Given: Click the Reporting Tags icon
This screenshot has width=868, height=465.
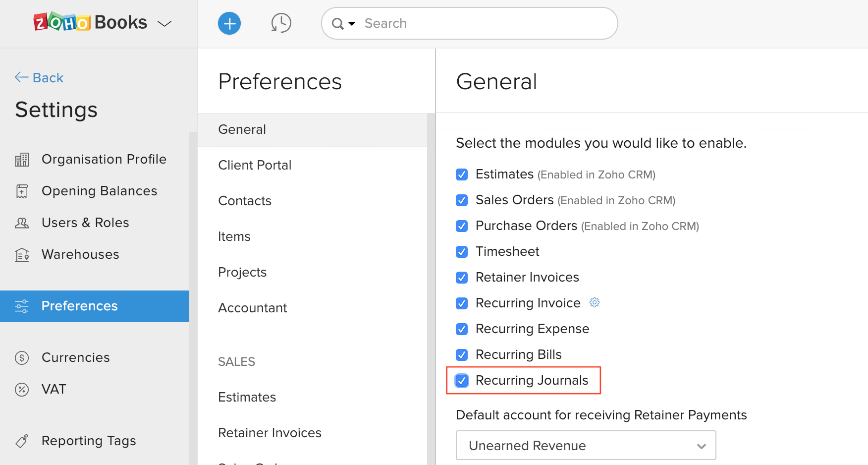Looking at the screenshot, I should click(x=22, y=441).
